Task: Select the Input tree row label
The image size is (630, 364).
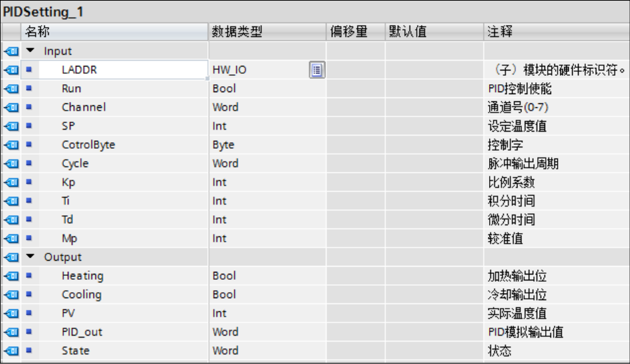Action: click(x=58, y=51)
